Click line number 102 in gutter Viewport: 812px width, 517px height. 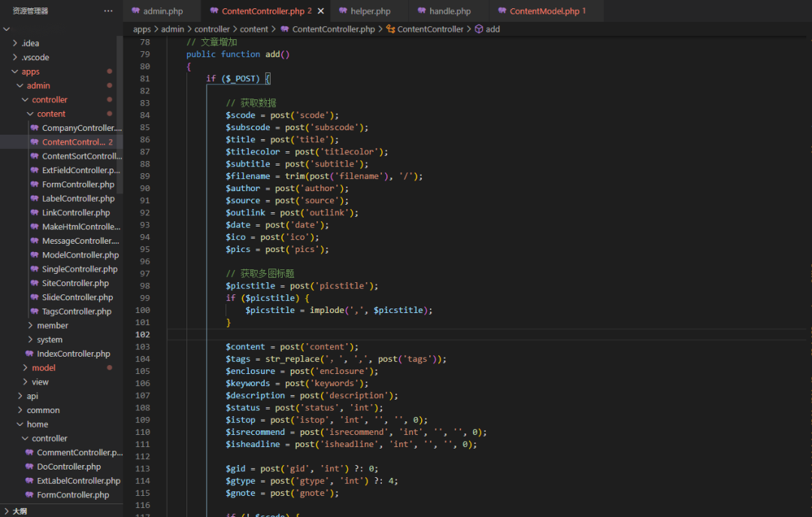click(143, 334)
